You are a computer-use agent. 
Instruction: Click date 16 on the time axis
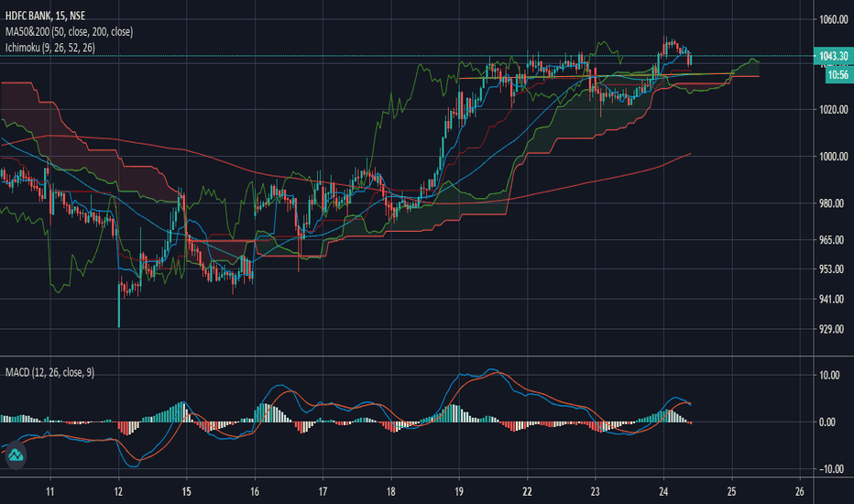(x=255, y=491)
